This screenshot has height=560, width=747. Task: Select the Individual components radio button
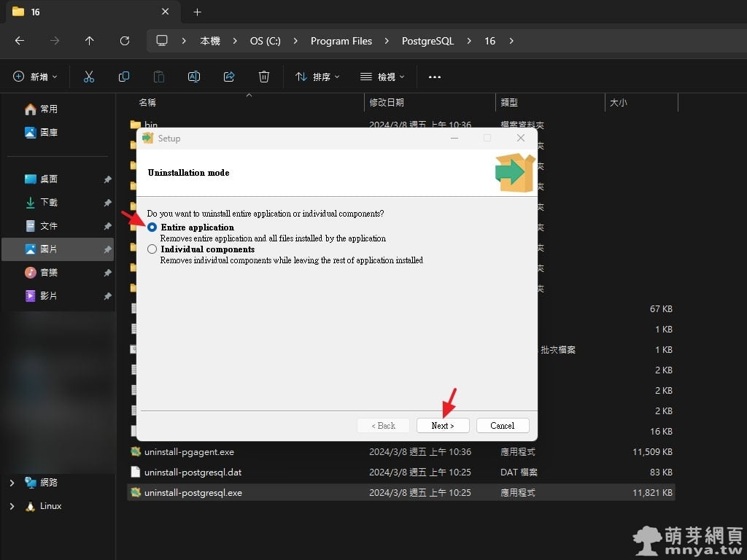coord(152,249)
